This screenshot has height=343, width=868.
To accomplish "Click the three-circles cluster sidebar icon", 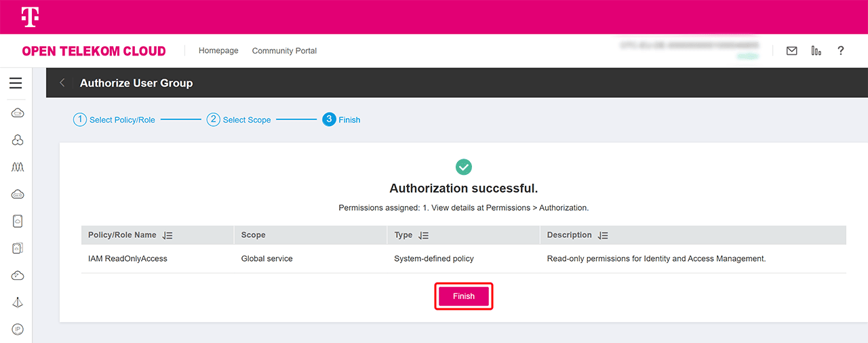I will coord(18,140).
